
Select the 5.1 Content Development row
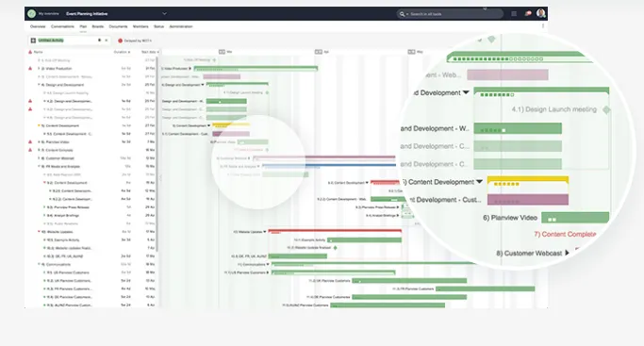(x=91, y=134)
